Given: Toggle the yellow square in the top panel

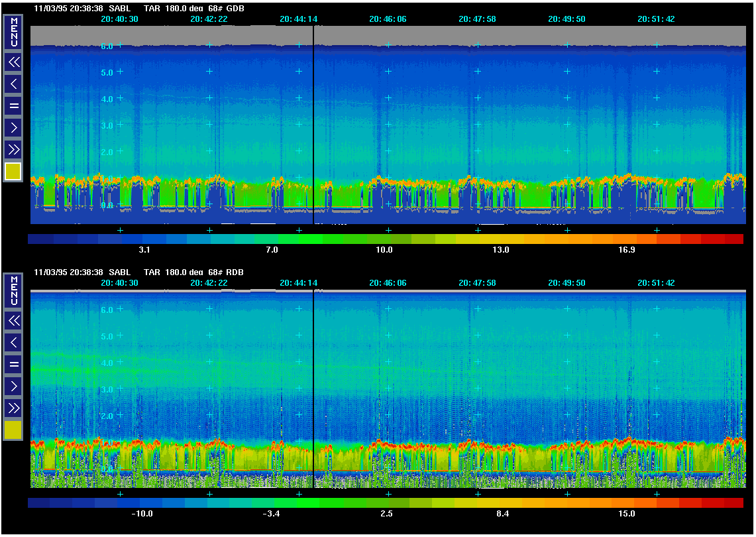Looking at the screenshot, I should (x=13, y=172).
